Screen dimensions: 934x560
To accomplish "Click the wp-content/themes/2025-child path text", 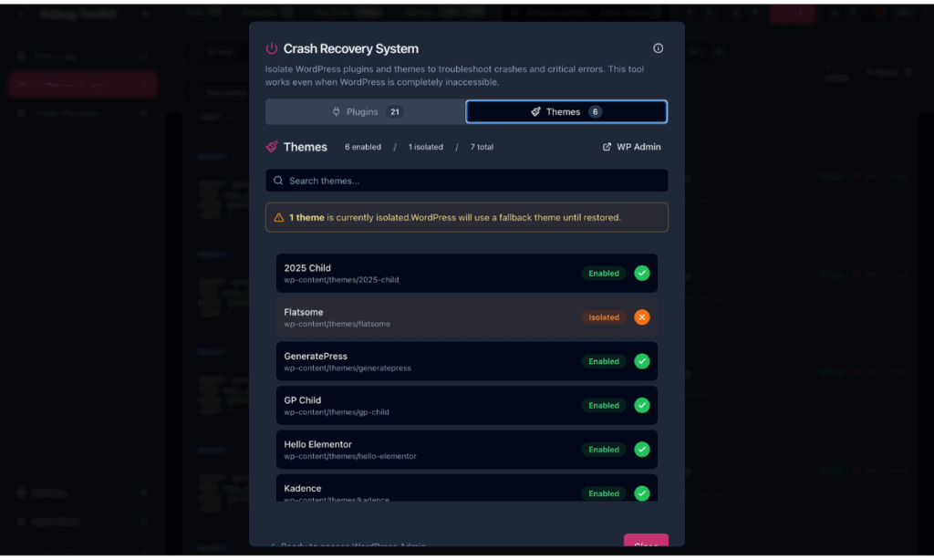I will point(341,280).
